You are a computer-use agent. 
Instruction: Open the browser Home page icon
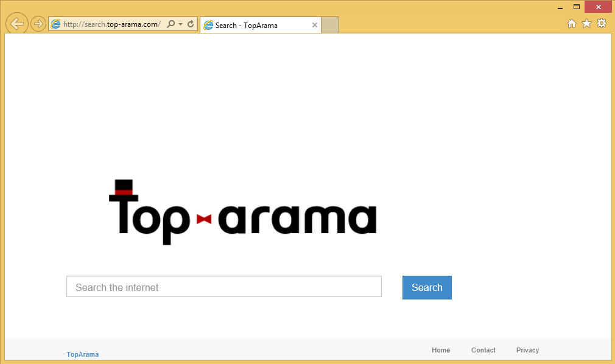572,24
